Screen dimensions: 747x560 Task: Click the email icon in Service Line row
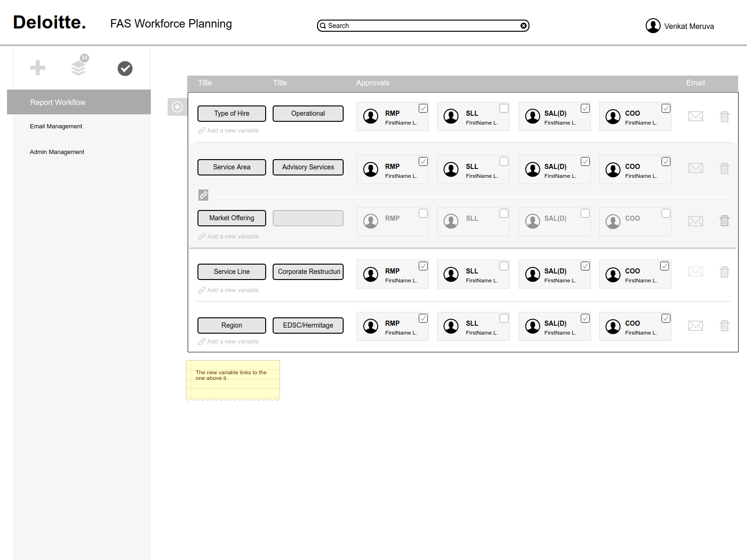pyautogui.click(x=696, y=272)
